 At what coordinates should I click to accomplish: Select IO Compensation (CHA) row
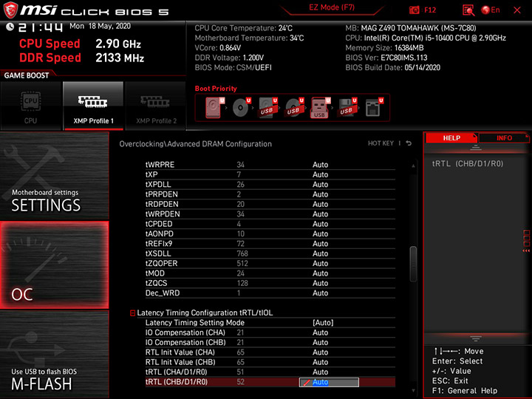click(x=270, y=332)
